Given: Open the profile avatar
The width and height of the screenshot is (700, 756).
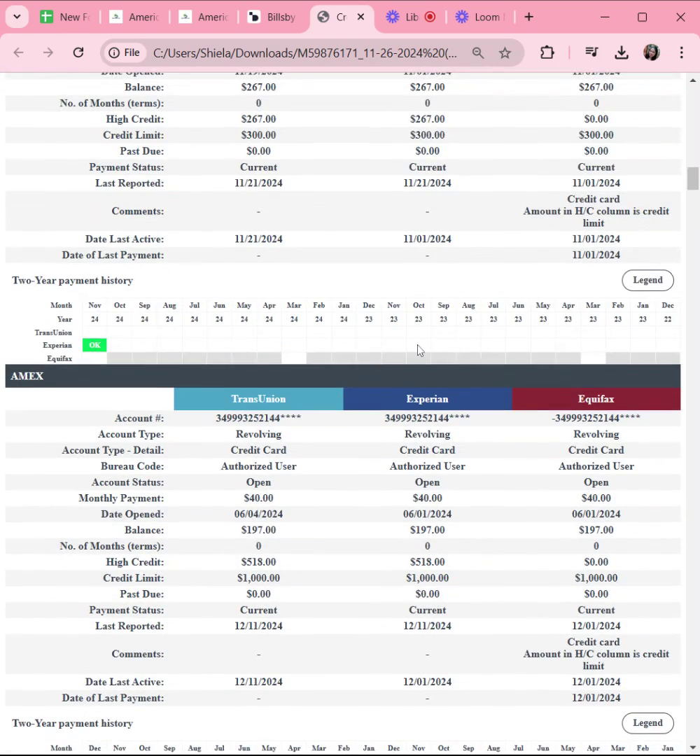Looking at the screenshot, I should tap(651, 52).
